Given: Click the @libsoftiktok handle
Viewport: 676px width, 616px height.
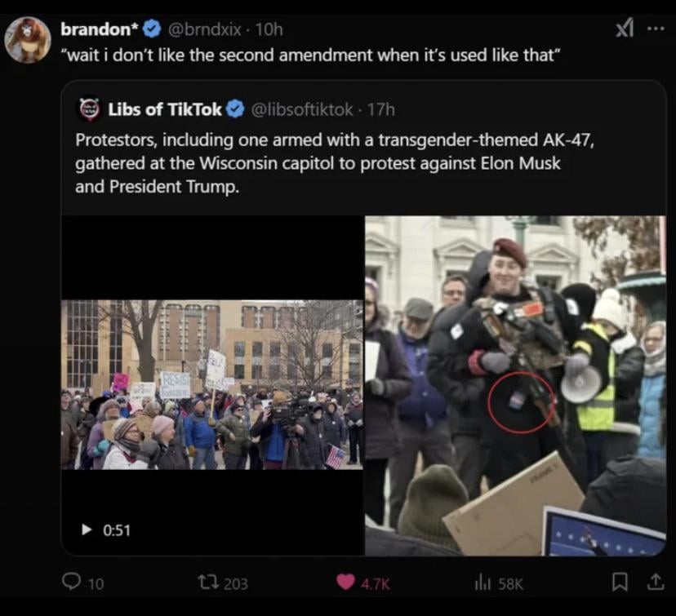Looking at the screenshot, I should click(301, 109).
